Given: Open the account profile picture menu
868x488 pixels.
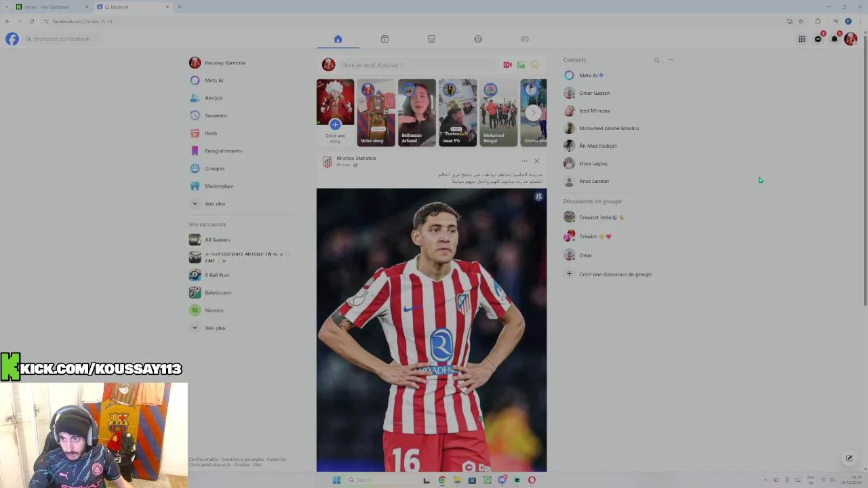Looking at the screenshot, I should [850, 39].
